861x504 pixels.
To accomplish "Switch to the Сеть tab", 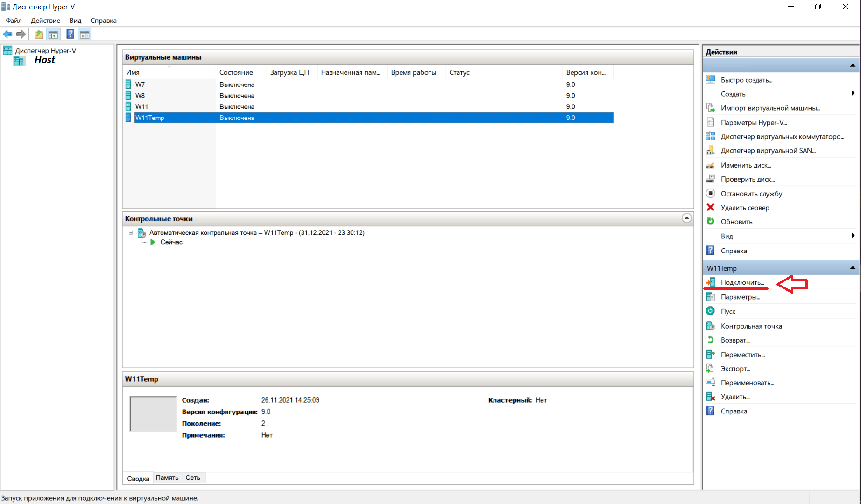I will tap(193, 478).
